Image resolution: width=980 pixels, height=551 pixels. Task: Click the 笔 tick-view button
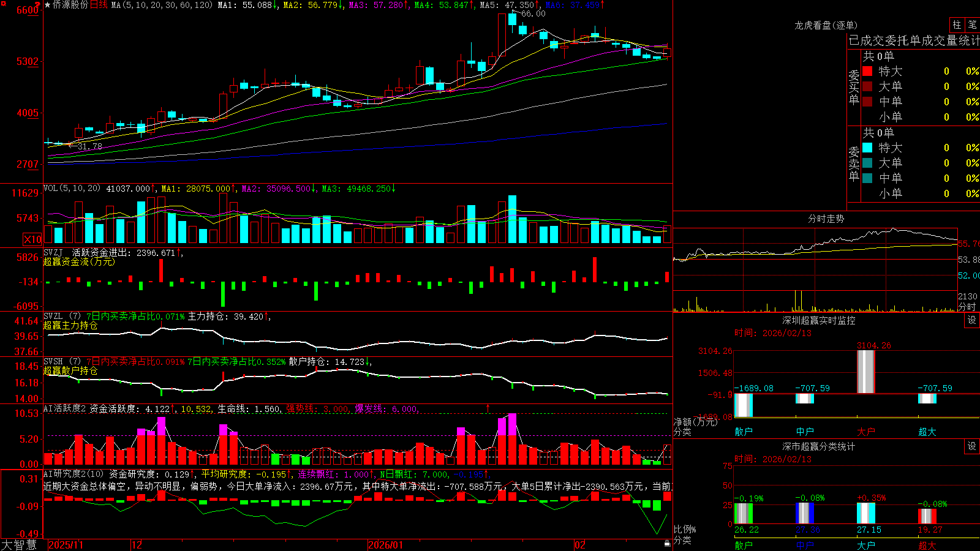pos(973,25)
